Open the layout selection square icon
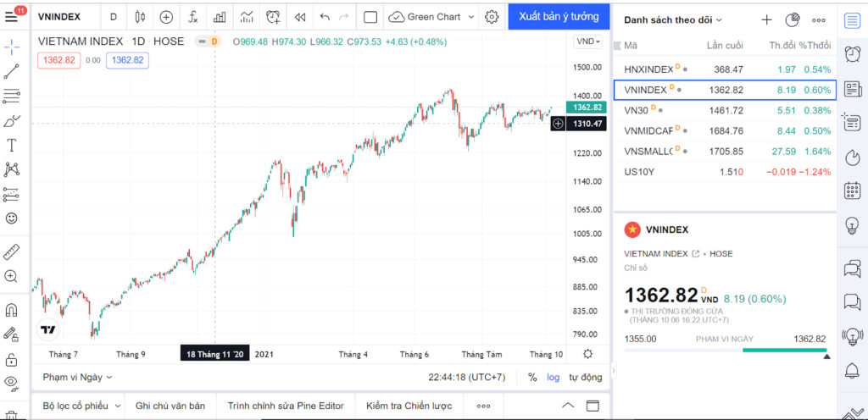Image resolution: width=868 pixels, height=420 pixels. click(x=370, y=17)
